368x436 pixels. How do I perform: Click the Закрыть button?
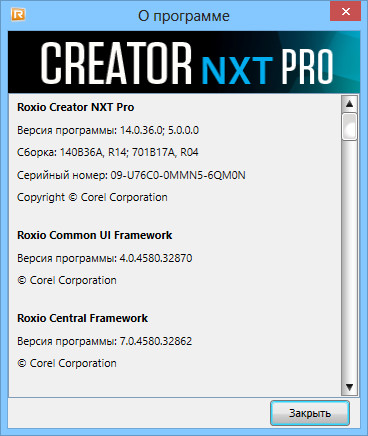[x=310, y=413]
